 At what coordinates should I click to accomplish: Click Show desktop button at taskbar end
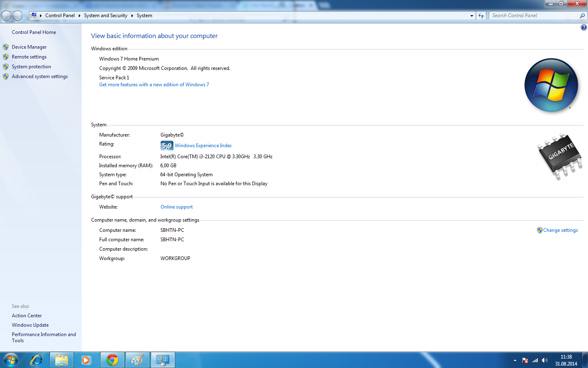pos(585,360)
